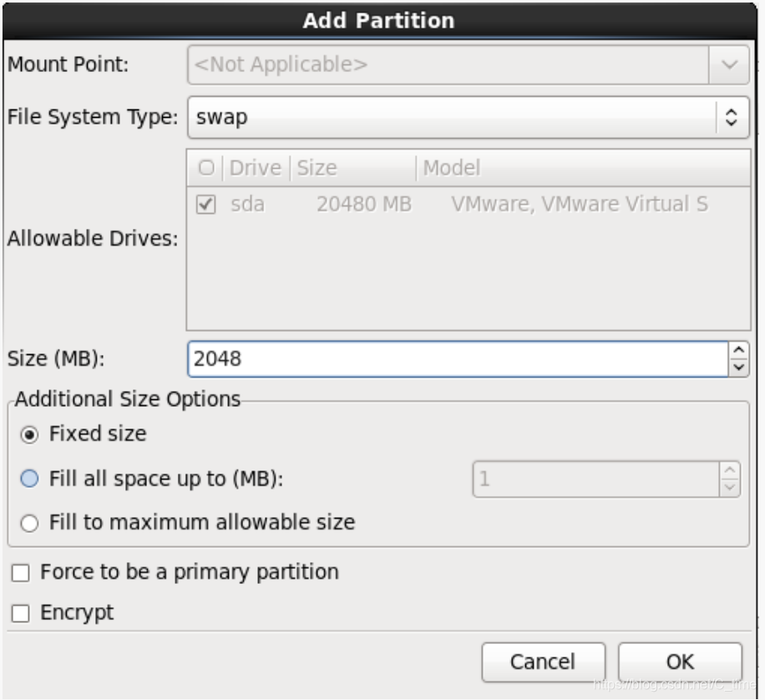The image size is (765, 700).
Task: Click the VMware Virtual S model cell
Action: coord(580,204)
